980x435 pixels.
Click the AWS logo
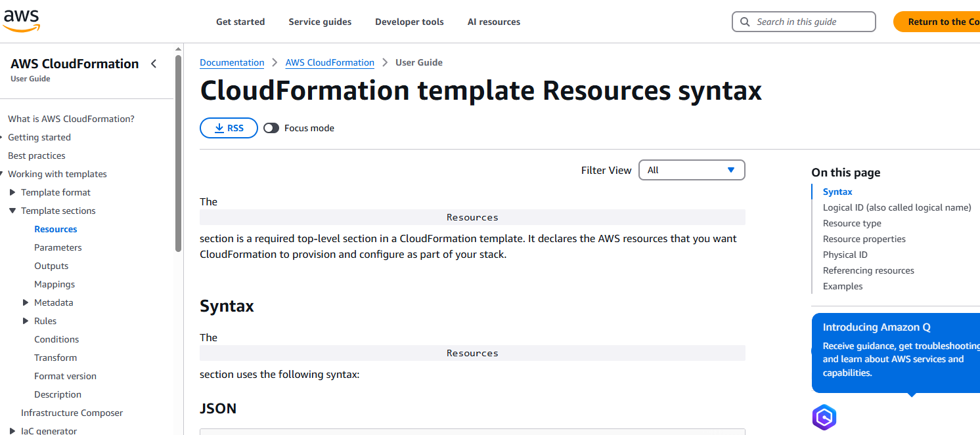(x=22, y=22)
